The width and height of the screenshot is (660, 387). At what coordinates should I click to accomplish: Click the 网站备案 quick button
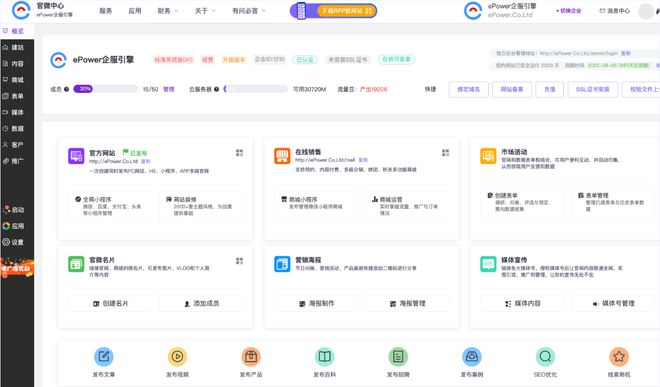point(512,89)
